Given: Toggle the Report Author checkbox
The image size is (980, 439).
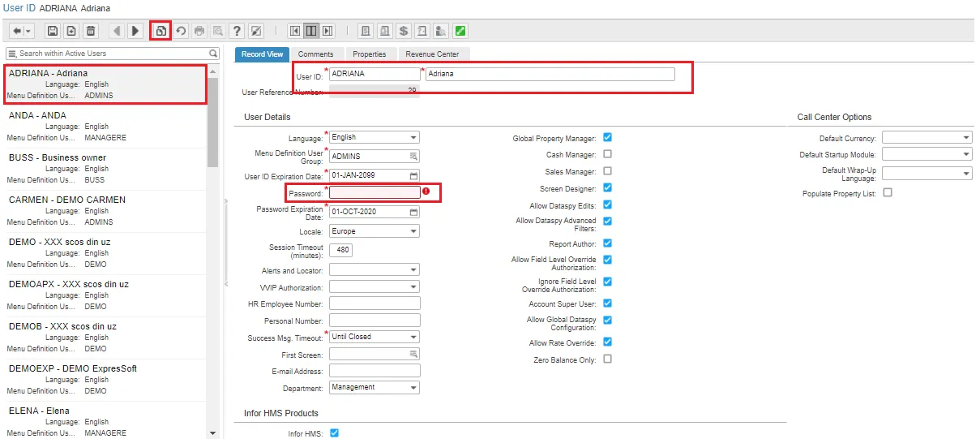Looking at the screenshot, I should (607, 243).
